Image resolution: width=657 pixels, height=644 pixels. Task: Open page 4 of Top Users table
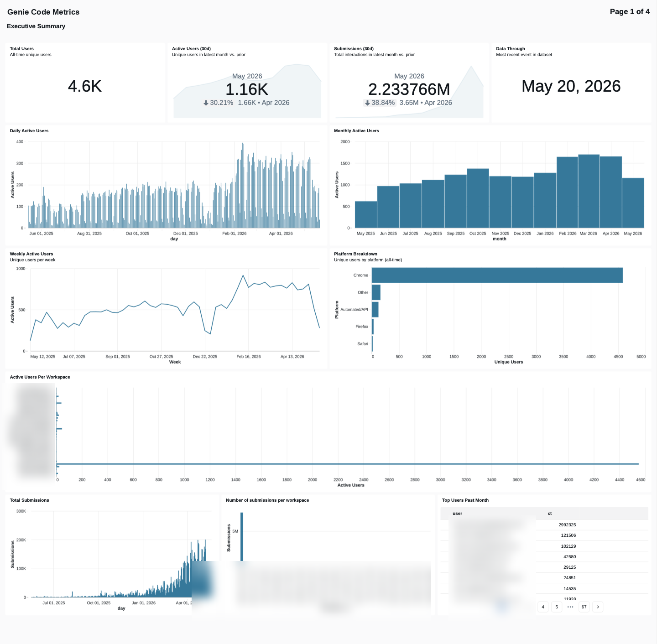point(543,607)
